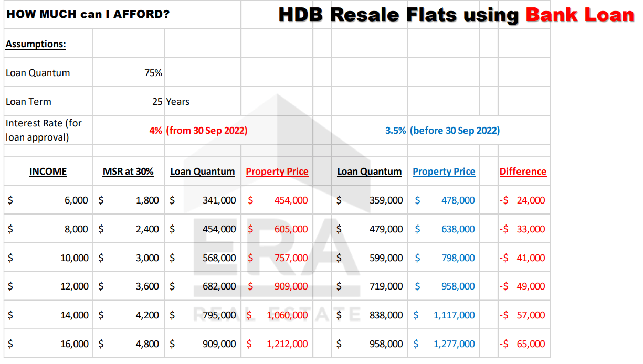Click the underlined 'Assumptions:' label
The width and height of the screenshot is (643, 364).
[x=36, y=44]
